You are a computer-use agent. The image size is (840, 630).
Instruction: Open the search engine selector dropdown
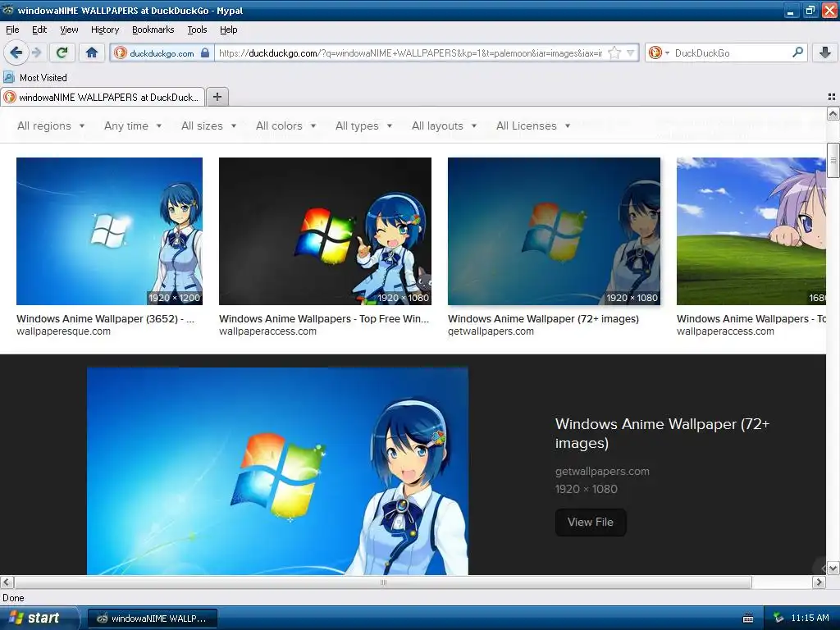coord(659,53)
